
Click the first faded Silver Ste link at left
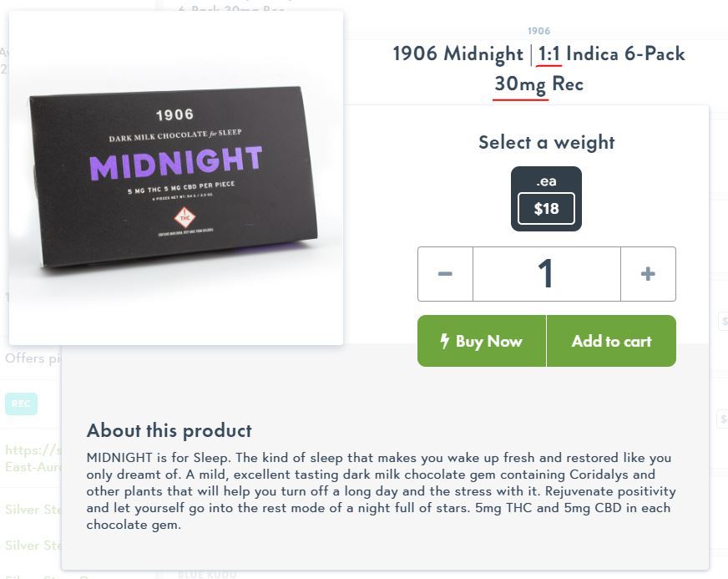[x=33, y=510]
